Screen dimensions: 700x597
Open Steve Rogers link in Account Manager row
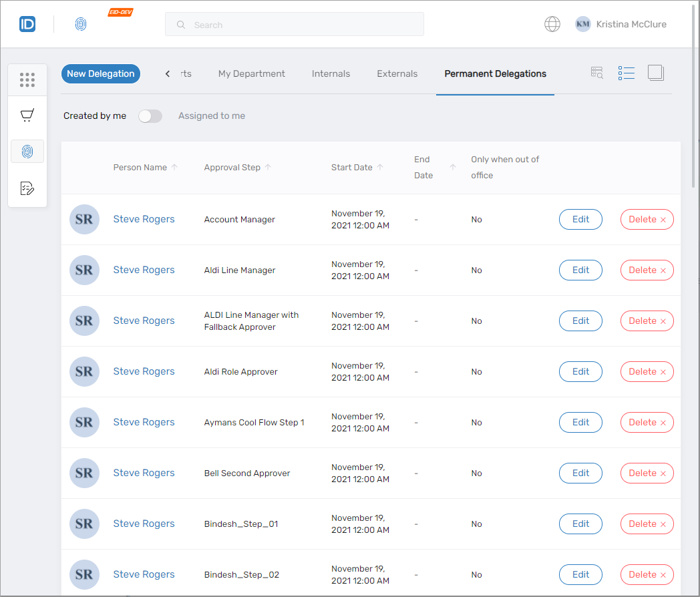(144, 220)
